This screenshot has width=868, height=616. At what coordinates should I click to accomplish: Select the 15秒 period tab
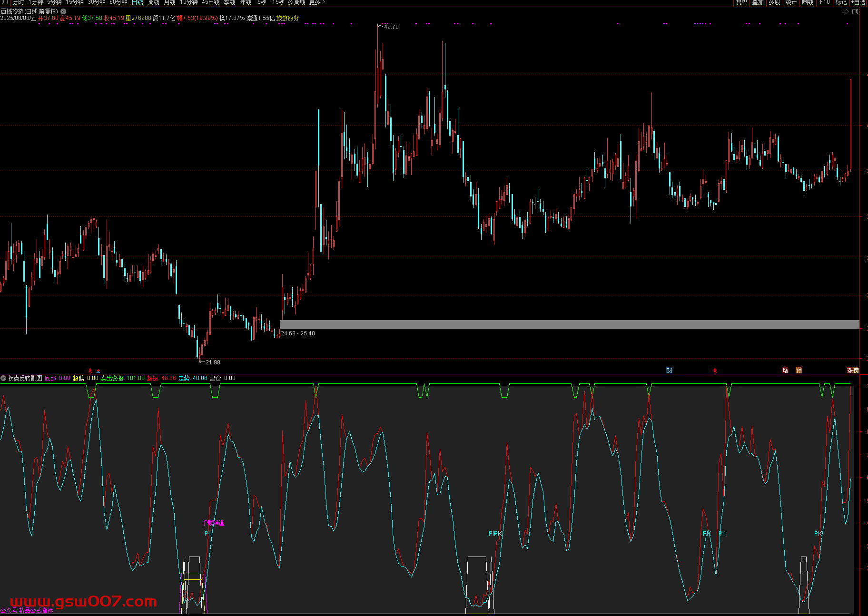(278, 2)
